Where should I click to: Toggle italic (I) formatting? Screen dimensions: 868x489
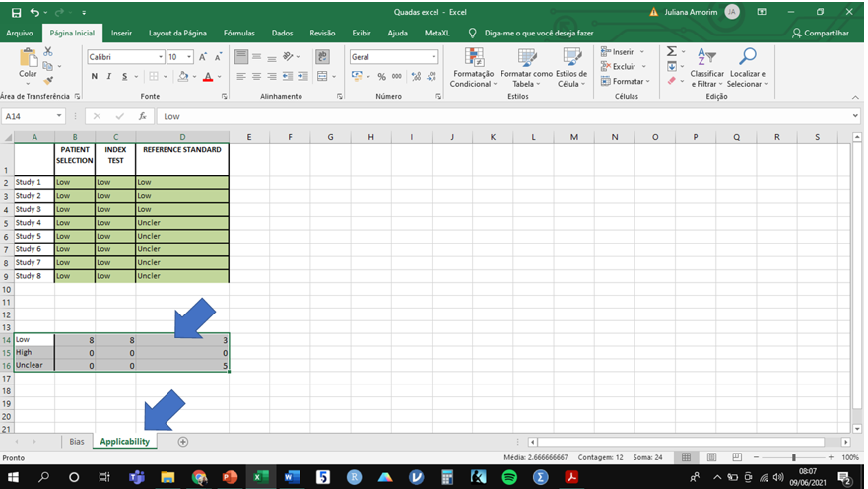pos(109,77)
